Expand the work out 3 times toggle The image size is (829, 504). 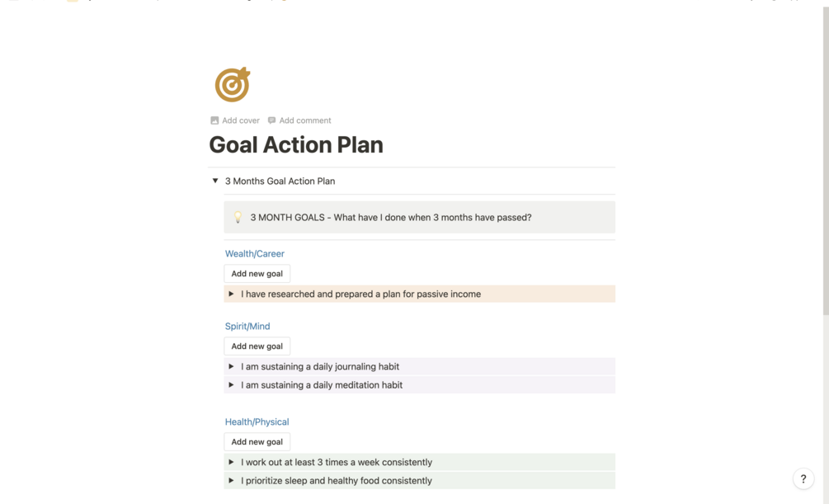[x=231, y=462]
